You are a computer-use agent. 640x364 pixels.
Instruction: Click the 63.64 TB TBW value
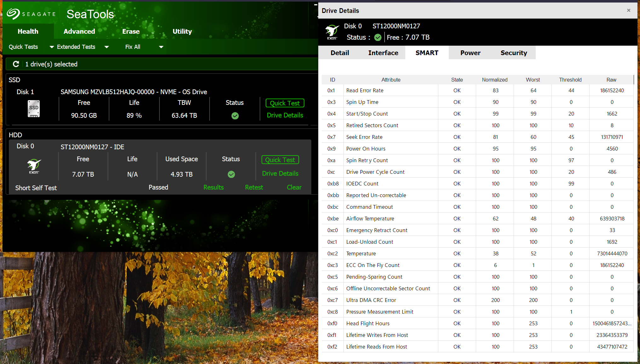(184, 116)
